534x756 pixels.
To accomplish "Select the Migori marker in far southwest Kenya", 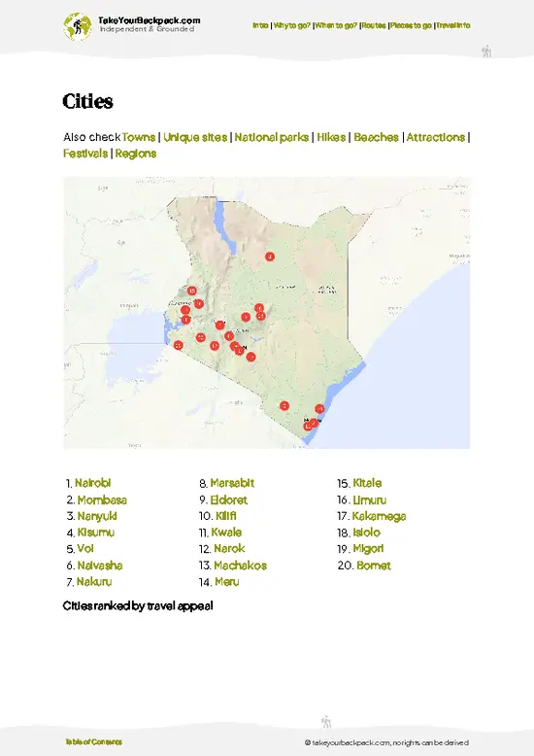I will pos(179,345).
